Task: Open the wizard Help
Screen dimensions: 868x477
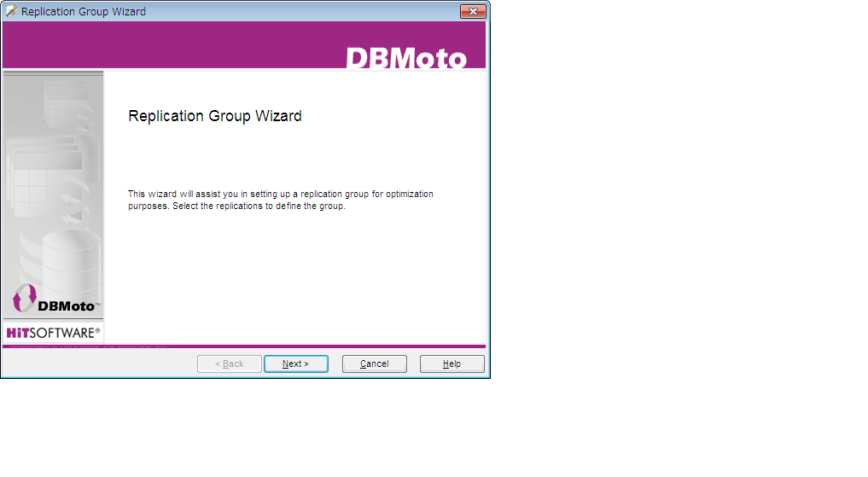Action: (x=451, y=364)
